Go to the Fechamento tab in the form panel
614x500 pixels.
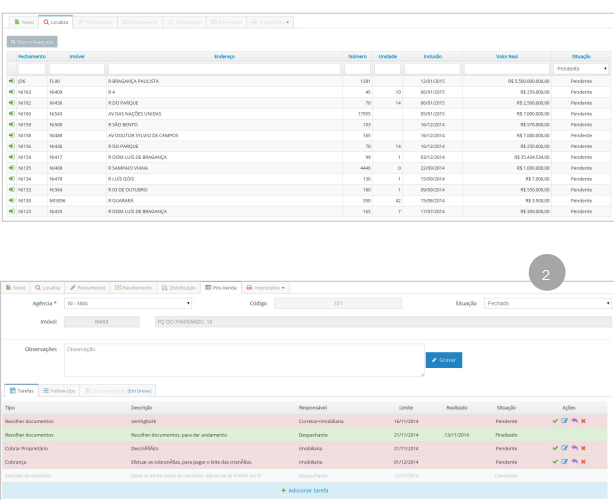[x=87, y=288]
